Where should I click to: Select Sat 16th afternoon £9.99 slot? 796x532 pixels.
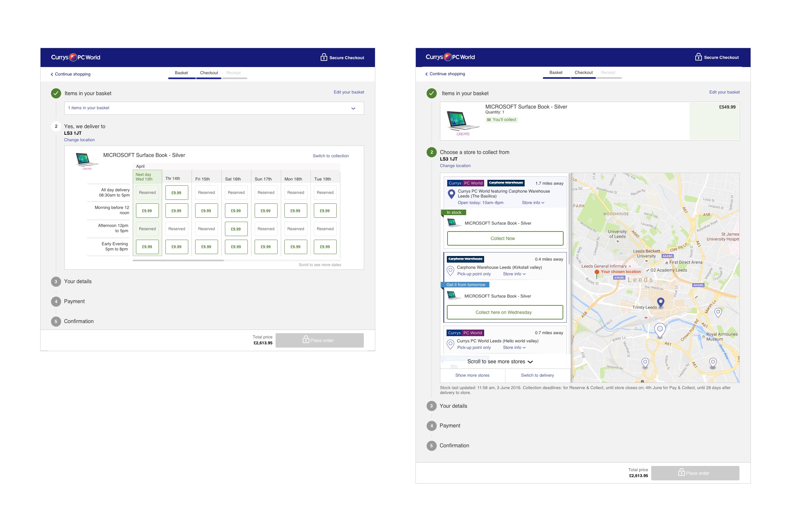236,229
